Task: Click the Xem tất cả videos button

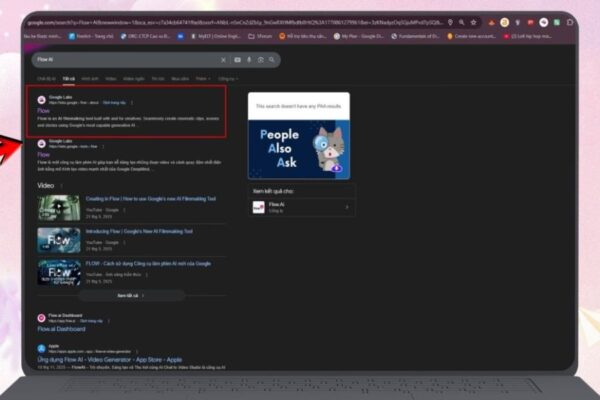Action: 131,296
